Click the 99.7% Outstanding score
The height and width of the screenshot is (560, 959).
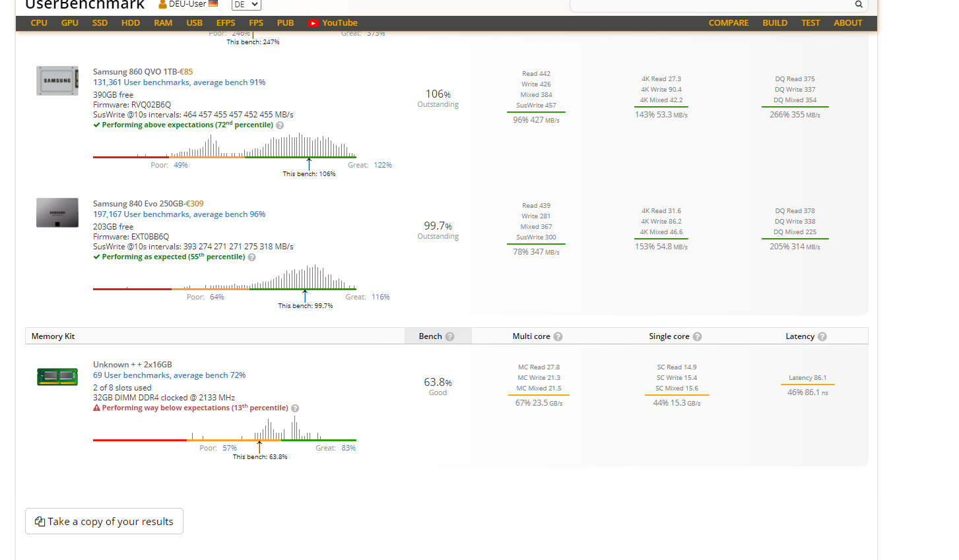pyautogui.click(x=438, y=230)
